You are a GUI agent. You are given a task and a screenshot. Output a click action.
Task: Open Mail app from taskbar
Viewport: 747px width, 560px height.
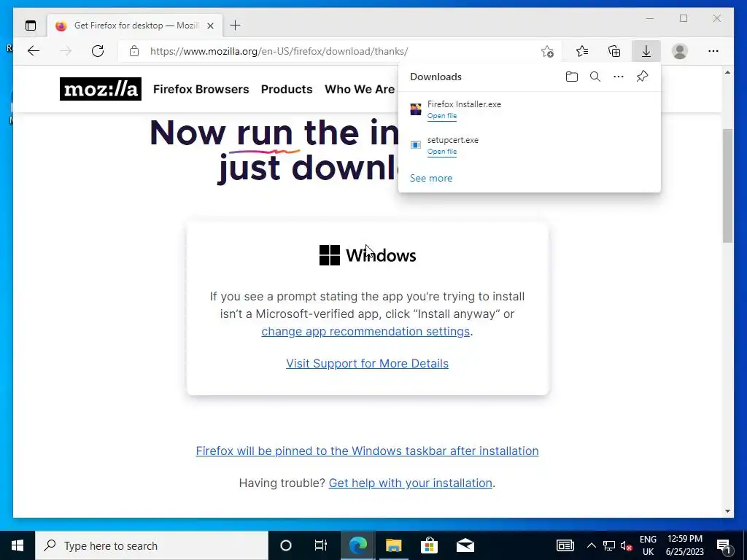[x=465, y=545]
